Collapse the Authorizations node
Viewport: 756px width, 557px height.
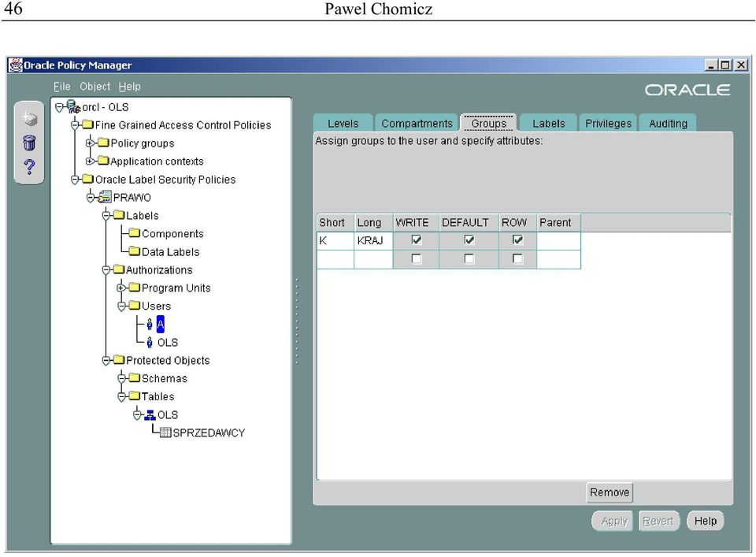pyautogui.click(x=106, y=270)
